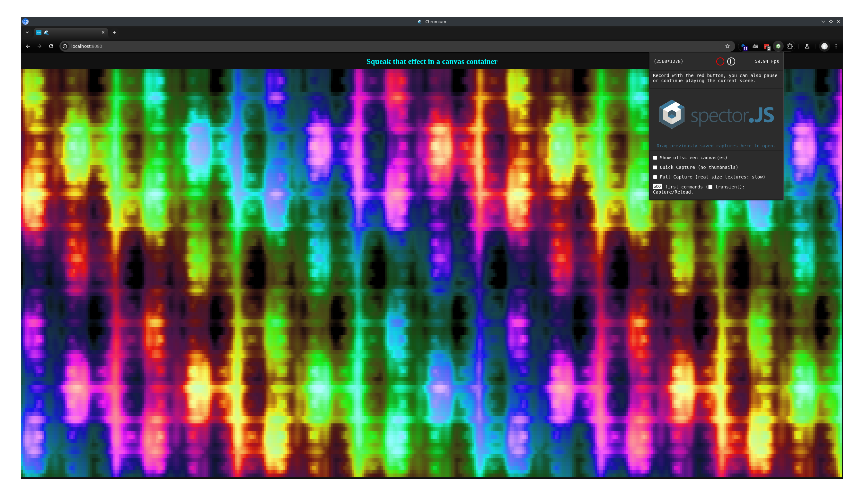864x504 pixels.
Task: Open a new tab with plus button
Action: [115, 32]
